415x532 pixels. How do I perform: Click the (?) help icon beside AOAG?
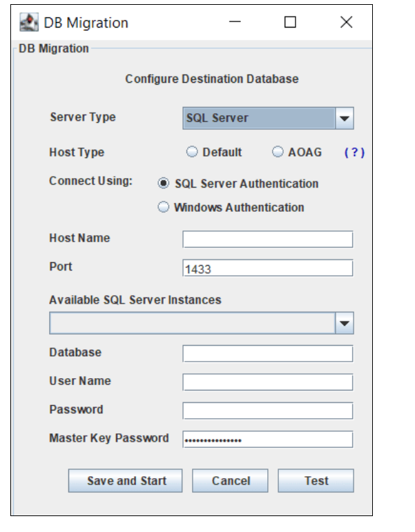coord(354,152)
